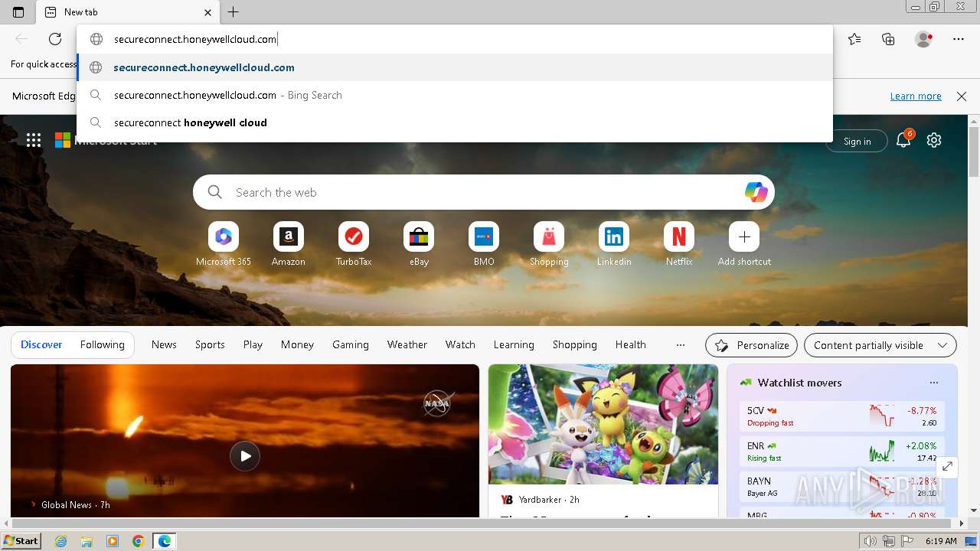Select secureconnect.honeywellcloud.com URL suggestion
This screenshot has width=980, height=551.
pyautogui.click(x=455, y=67)
